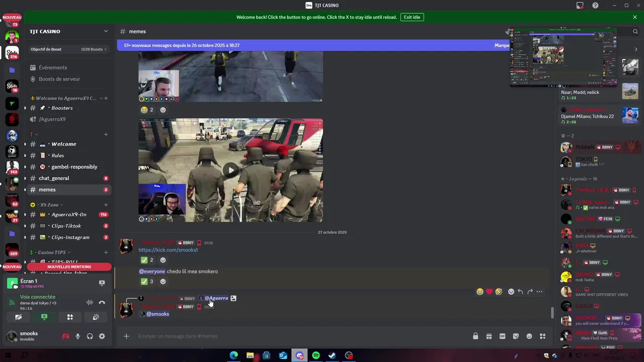Stop watching Écran 1 stream

(x=102, y=283)
